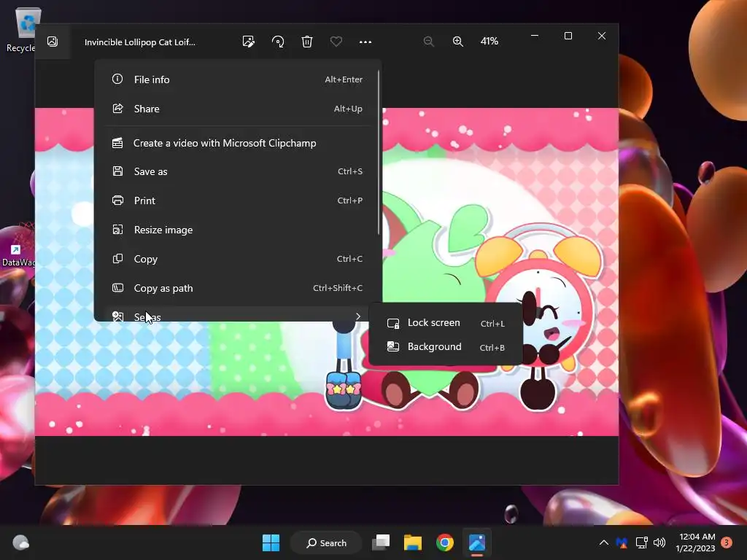
Task: Click the Invincible Lollipop Cat file title
Action: 139,42
